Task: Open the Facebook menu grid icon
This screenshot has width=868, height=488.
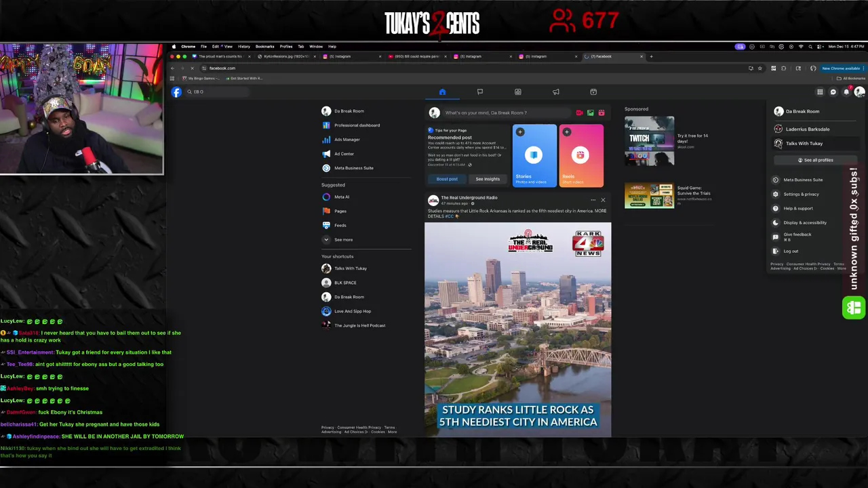Action: tap(820, 92)
